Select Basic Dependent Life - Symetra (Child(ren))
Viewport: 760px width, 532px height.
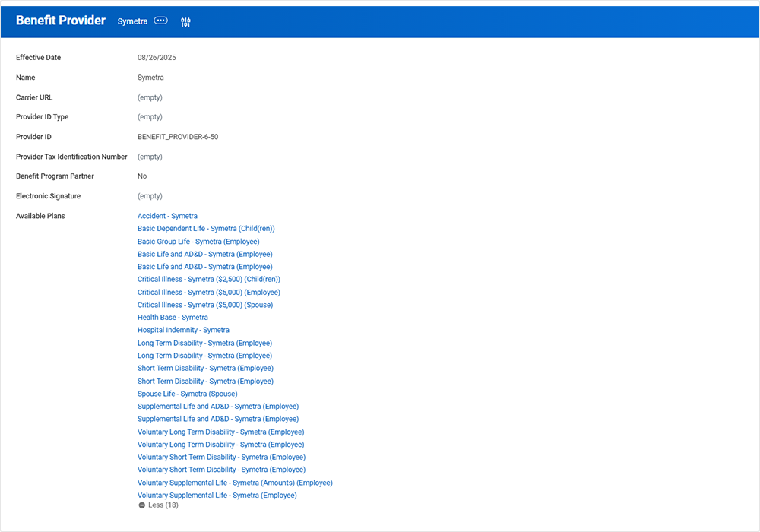(x=205, y=228)
